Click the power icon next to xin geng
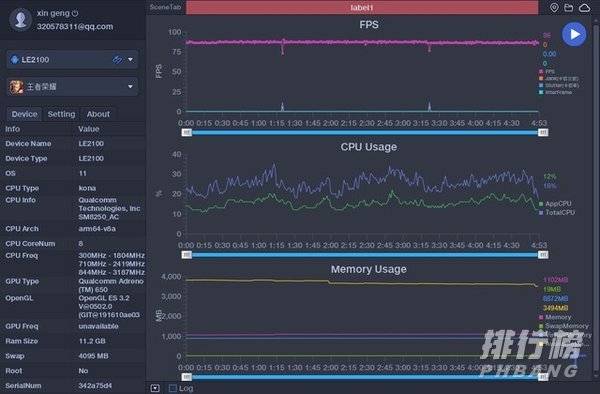 75,13
